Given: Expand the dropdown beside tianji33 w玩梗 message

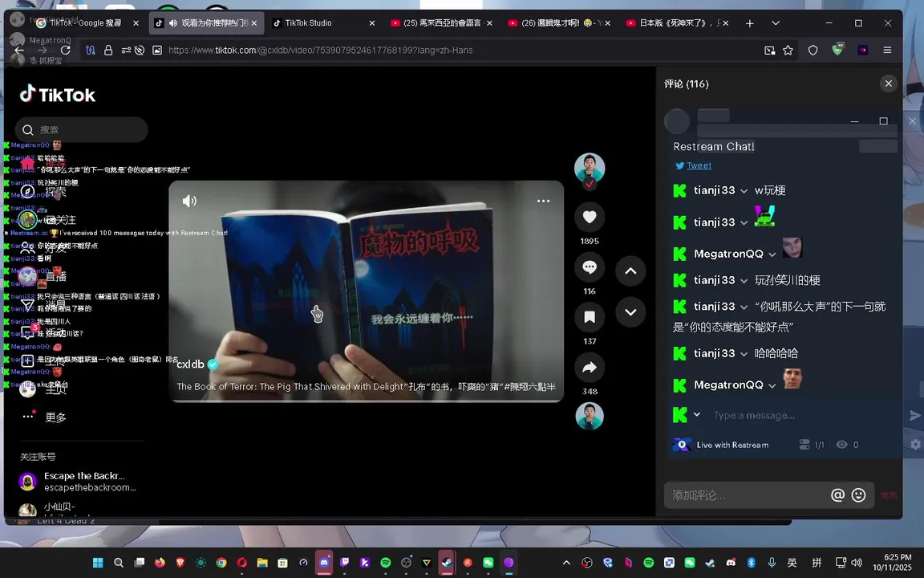Looking at the screenshot, I should (744, 191).
